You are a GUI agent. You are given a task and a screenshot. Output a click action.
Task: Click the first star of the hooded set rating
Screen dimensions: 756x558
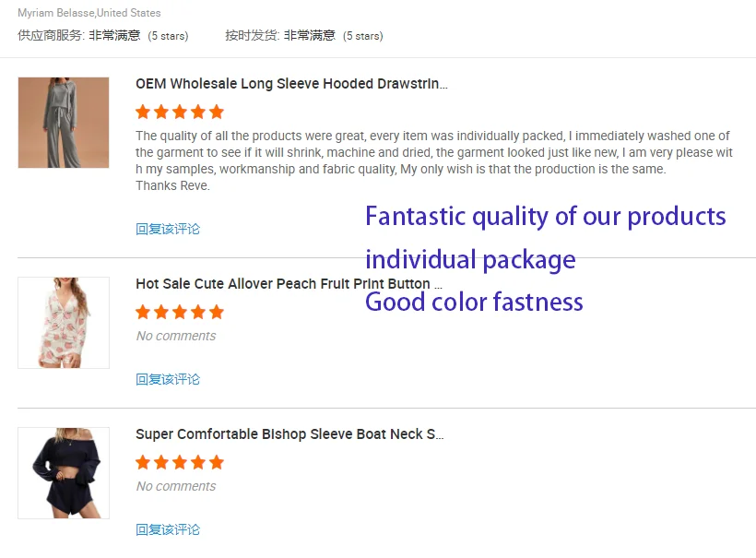pyautogui.click(x=143, y=112)
